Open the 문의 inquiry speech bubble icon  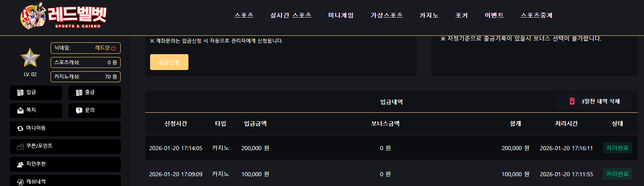79,110
